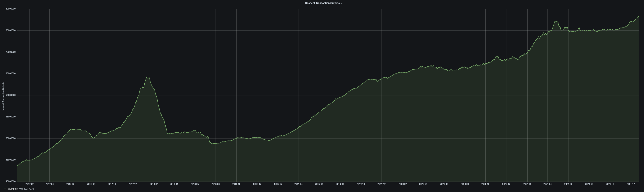The height and width of the screenshot is (192, 644).
Task: Click the chart peak near 2018-01
Action: click(147, 77)
